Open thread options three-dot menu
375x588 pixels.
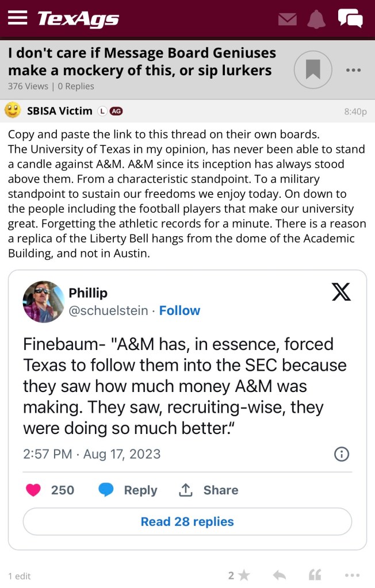[353, 70]
